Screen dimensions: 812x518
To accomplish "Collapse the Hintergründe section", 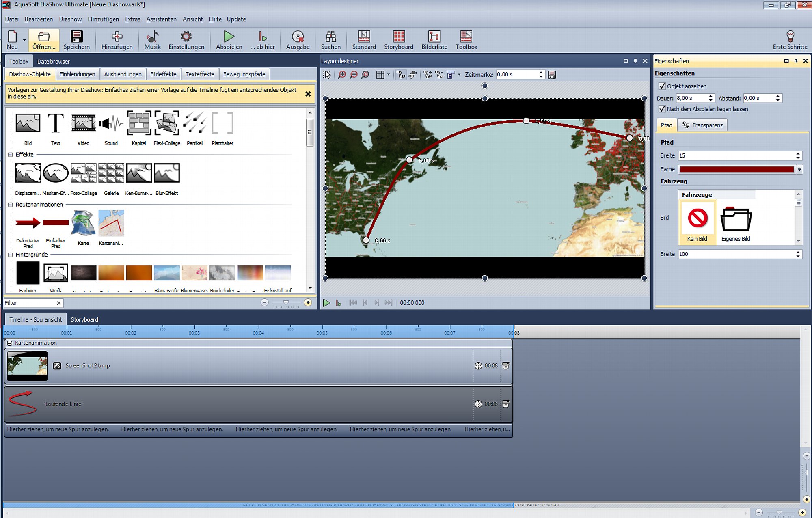I will 11,255.
